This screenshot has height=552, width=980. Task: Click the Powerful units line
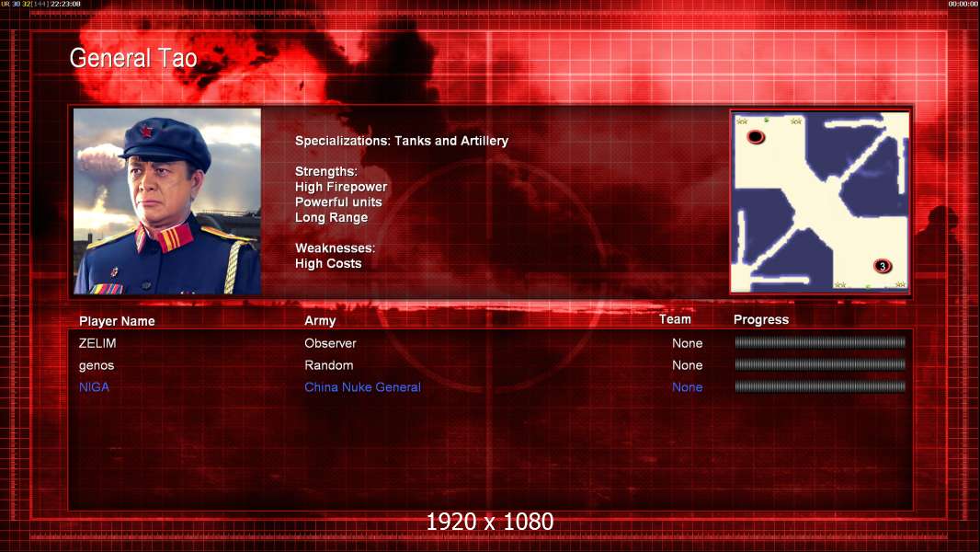tap(338, 201)
